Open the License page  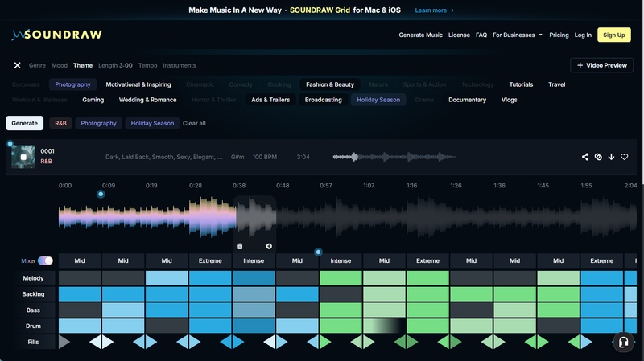(459, 35)
